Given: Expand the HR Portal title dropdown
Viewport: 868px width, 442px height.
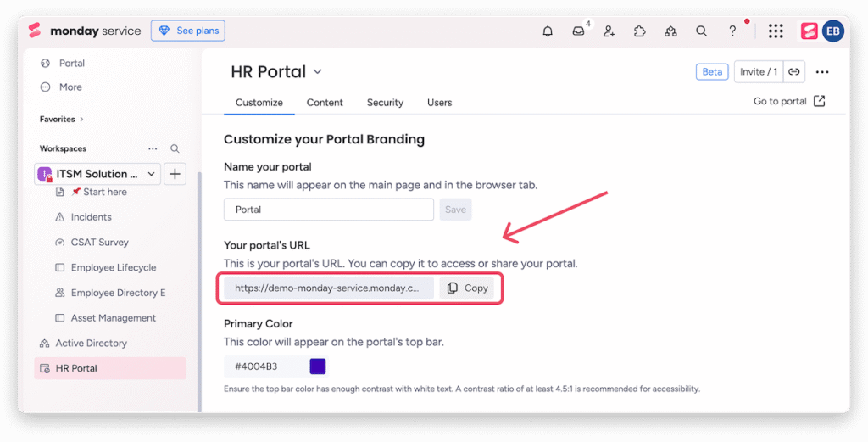Looking at the screenshot, I should 318,72.
